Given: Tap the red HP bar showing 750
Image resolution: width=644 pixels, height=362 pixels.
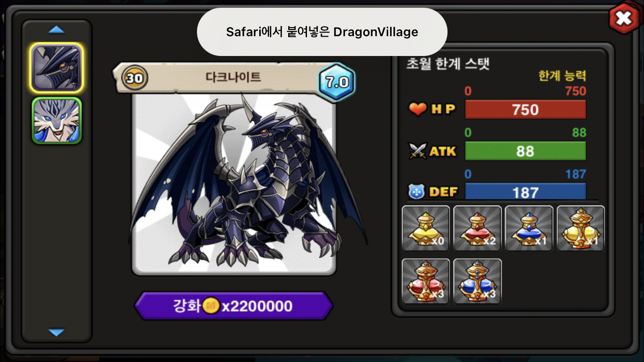Looking at the screenshot, I should (x=525, y=110).
